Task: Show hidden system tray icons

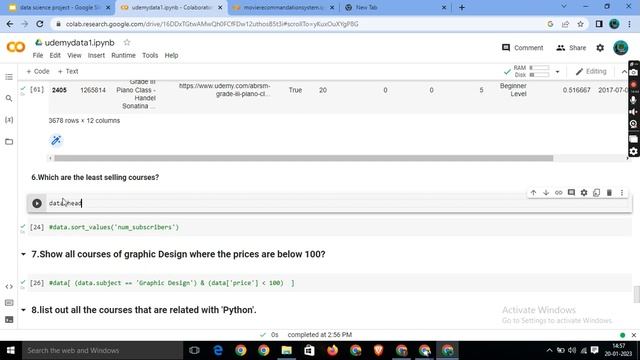Action: click(549, 351)
